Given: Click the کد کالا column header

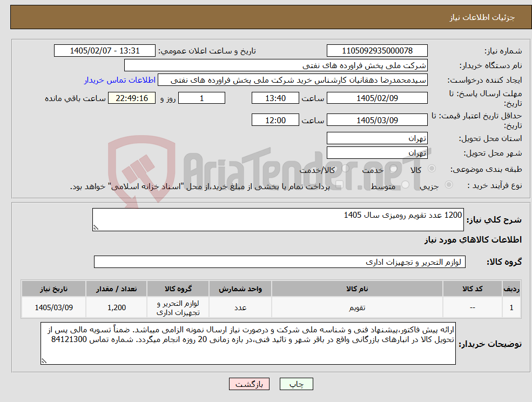Looking at the screenshot, I should tap(472, 289).
